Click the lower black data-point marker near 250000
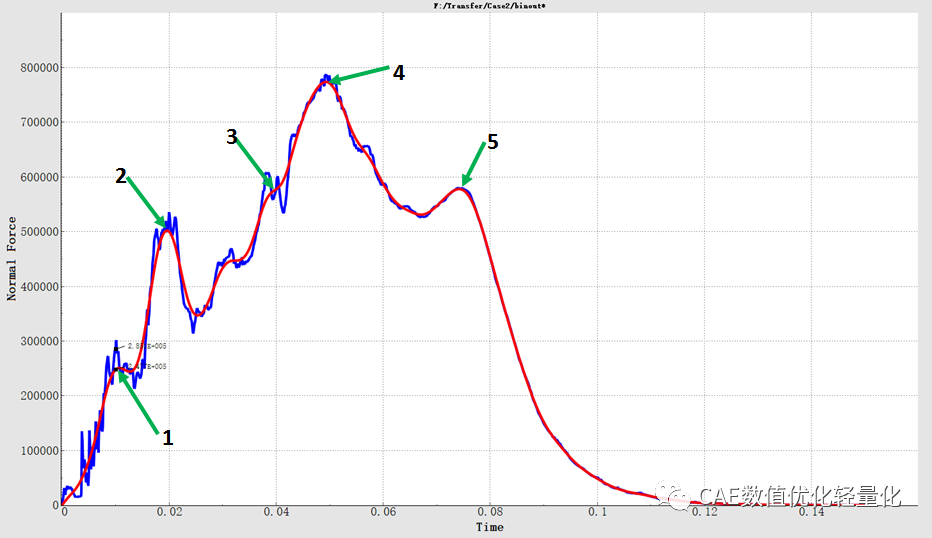 [x=116, y=369]
